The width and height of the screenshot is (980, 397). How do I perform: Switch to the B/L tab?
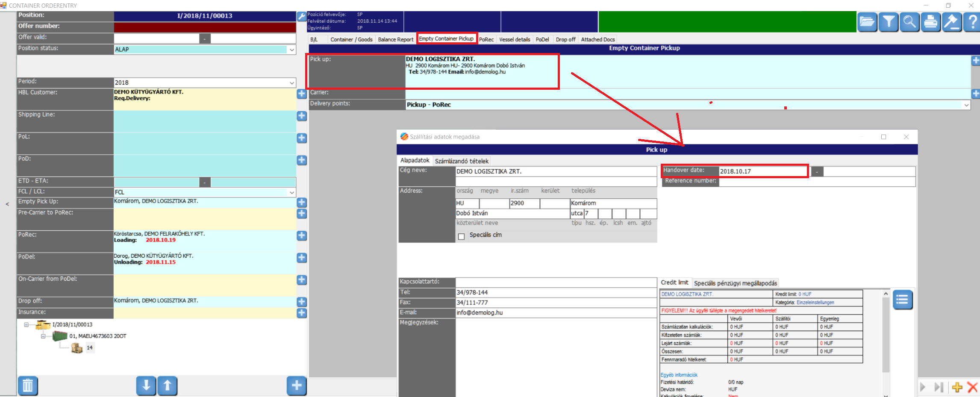click(314, 39)
